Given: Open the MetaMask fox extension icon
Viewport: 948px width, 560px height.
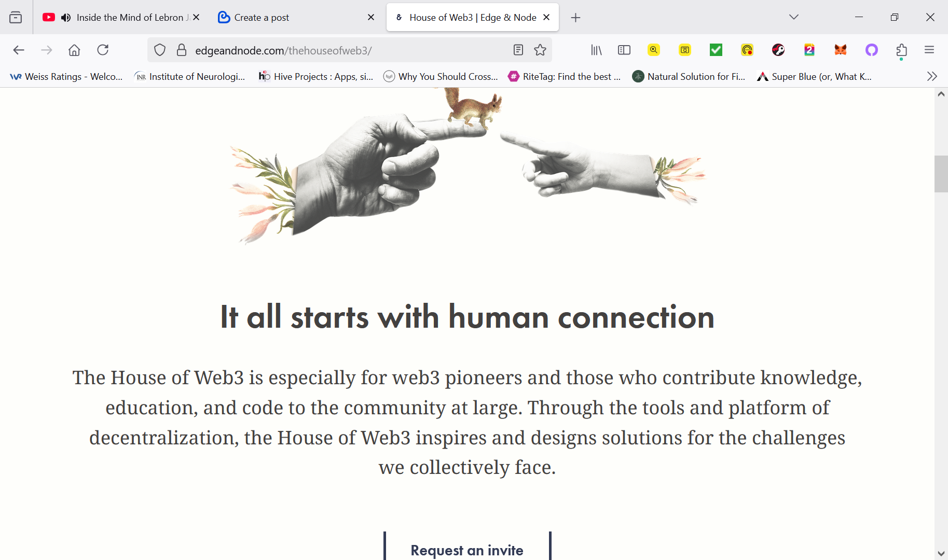Looking at the screenshot, I should click(x=841, y=50).
